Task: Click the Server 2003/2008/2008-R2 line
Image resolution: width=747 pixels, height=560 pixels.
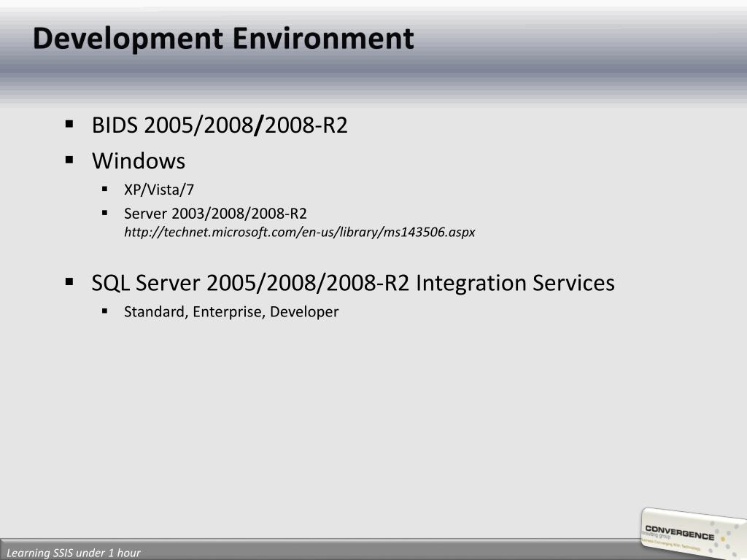Action: pos(215,214)
